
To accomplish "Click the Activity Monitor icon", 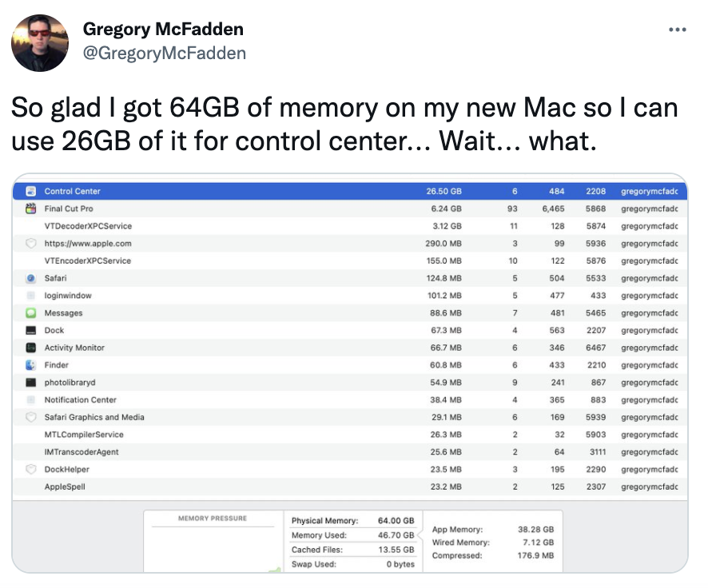I will coord(31,348).
